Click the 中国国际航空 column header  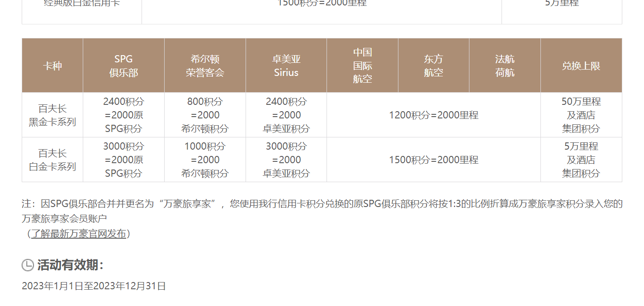tap(362, 66)
